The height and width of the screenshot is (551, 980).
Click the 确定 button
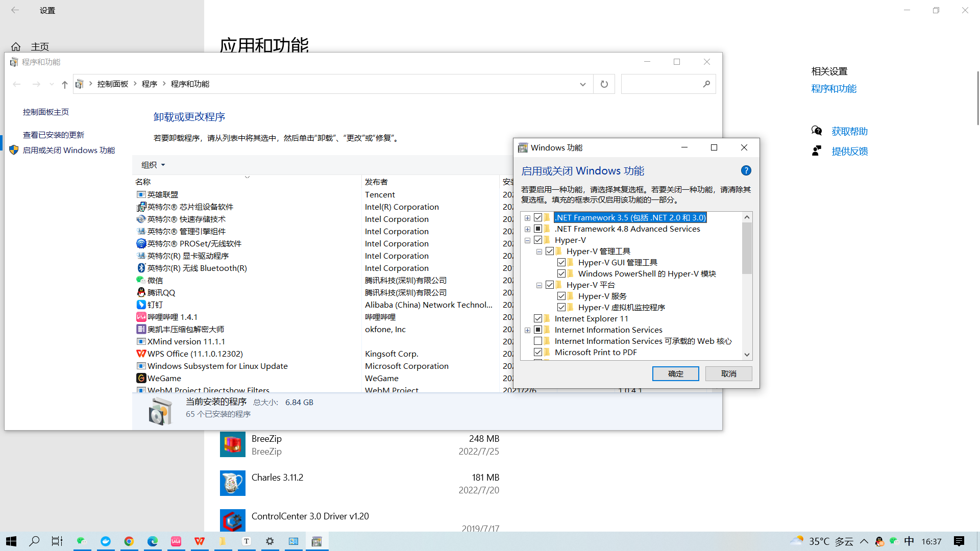point(675,374)
